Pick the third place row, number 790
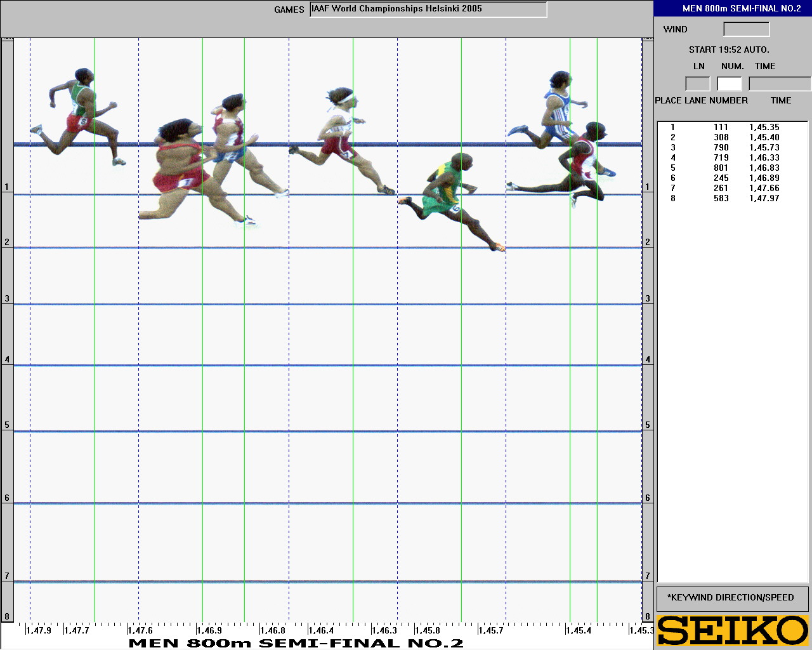Screen dimensions: 812x650 721,148
